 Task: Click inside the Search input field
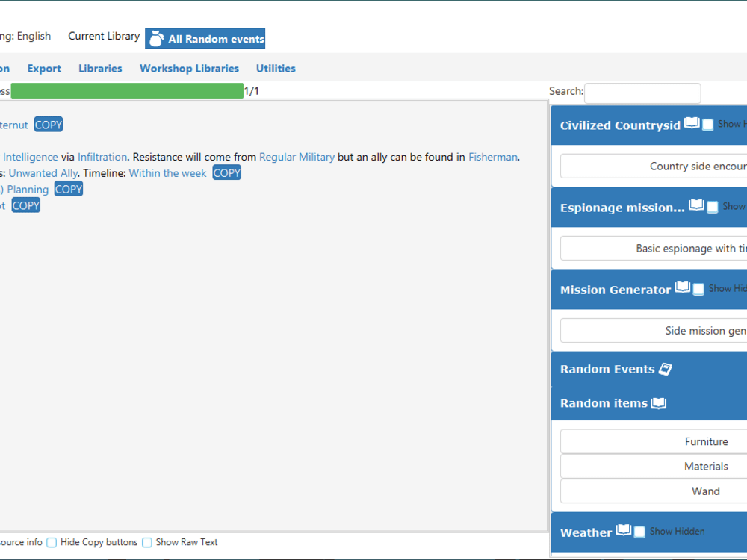click(642, 93)
